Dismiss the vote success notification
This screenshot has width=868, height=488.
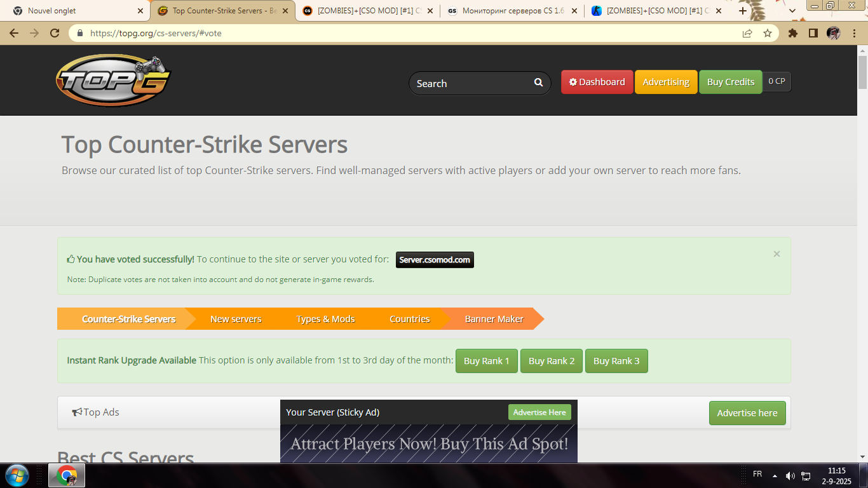776,254
